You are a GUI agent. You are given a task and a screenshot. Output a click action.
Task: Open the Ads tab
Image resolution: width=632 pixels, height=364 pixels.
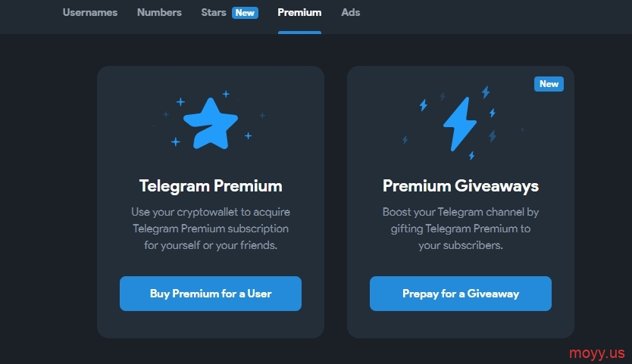351,12
